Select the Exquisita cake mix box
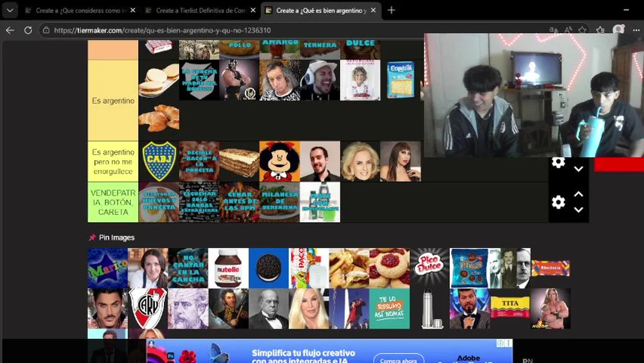 tap(401, 80)
